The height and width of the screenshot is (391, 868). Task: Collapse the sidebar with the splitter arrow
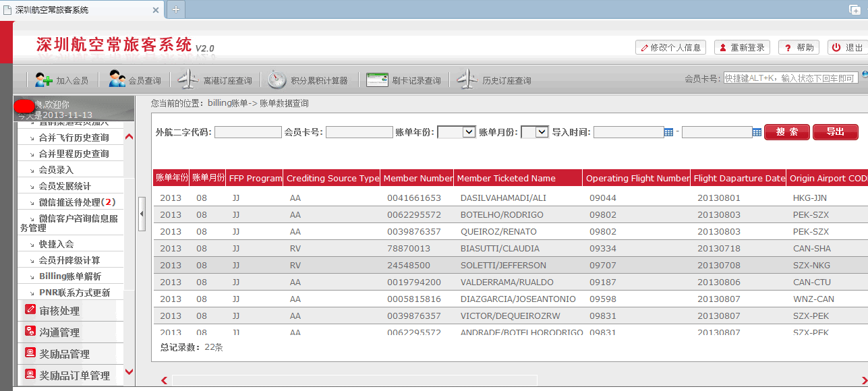tap(142, 214)
